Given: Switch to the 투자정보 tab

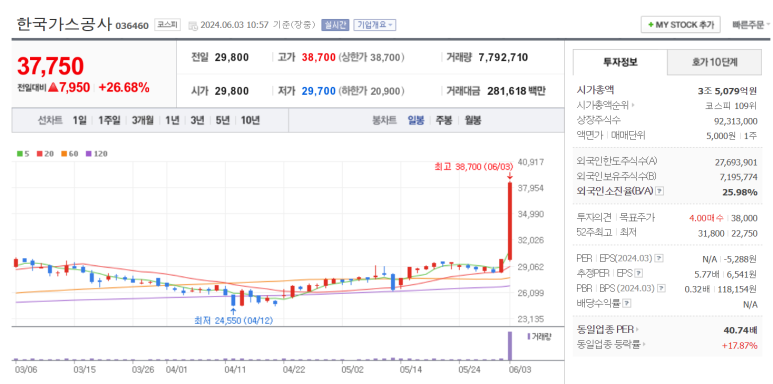Looking at the screenshot, I should point(620,62).
